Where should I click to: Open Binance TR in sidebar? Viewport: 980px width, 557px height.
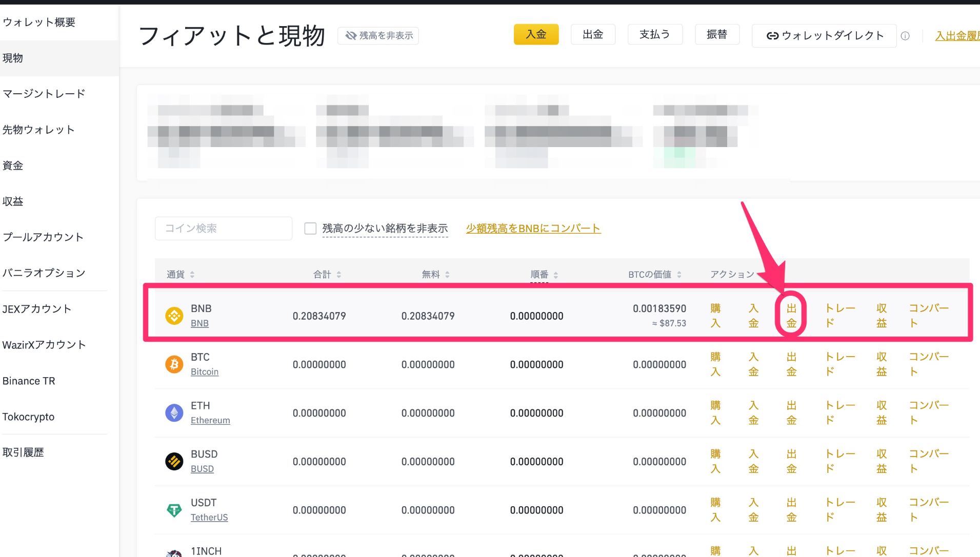click(29, 381)
